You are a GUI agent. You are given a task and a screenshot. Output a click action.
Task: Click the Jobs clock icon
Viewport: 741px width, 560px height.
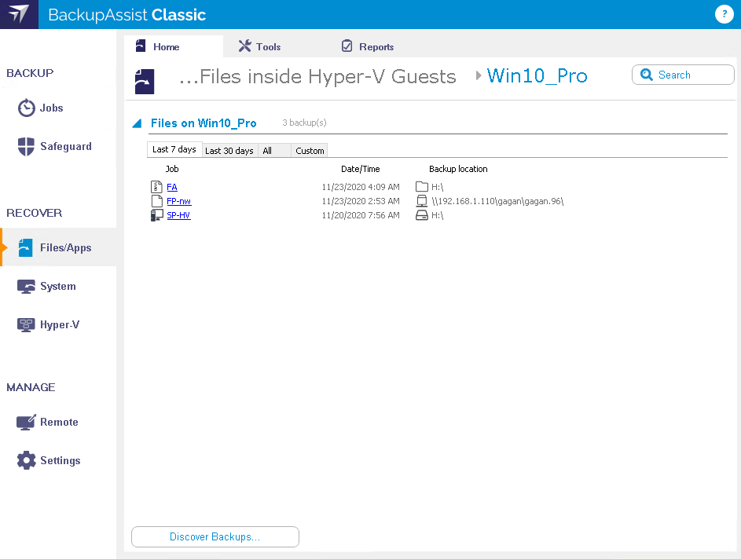[27, 108]
